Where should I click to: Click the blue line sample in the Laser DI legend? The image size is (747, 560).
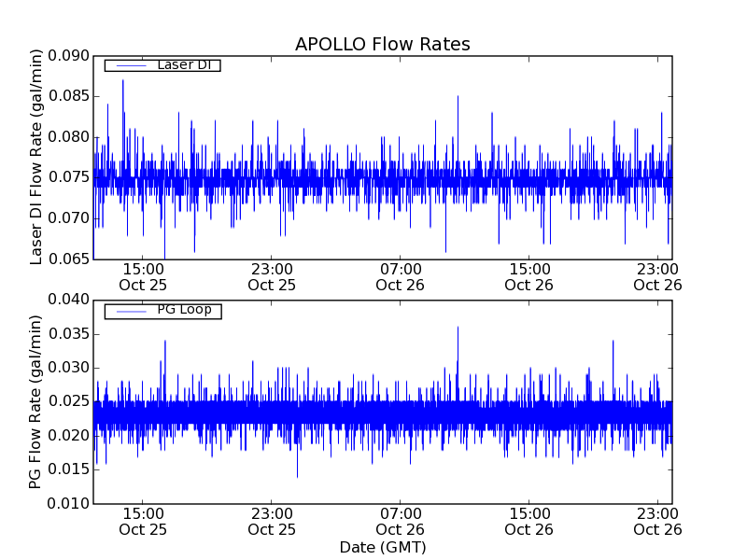click(x=130, y=65)
